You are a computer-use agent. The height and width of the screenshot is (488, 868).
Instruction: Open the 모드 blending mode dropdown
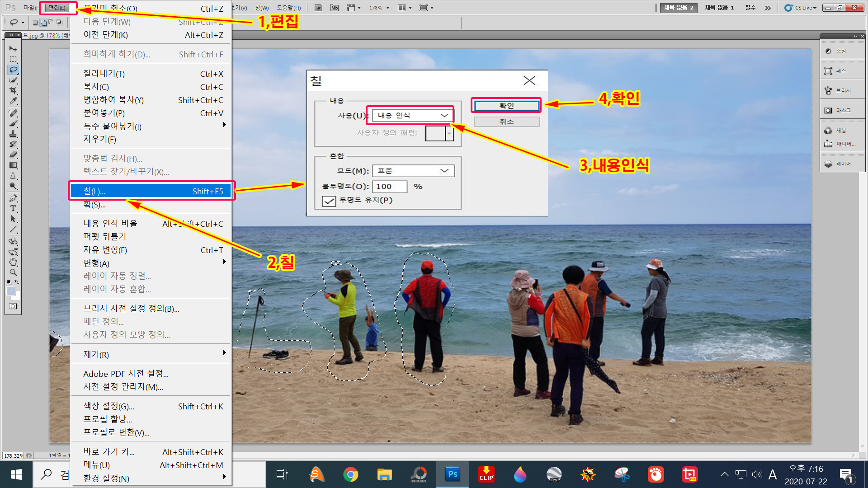click(x=413, y=171)
